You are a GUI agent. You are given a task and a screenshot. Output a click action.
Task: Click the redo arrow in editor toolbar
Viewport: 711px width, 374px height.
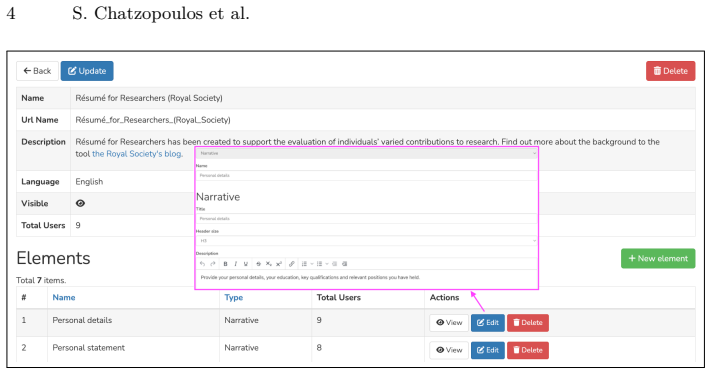(213, 264)
